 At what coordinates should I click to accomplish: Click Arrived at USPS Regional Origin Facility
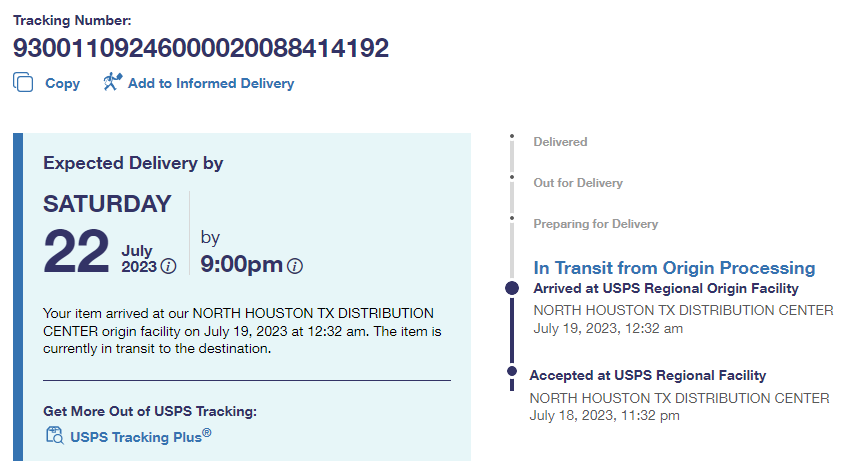tap(665, 289)
